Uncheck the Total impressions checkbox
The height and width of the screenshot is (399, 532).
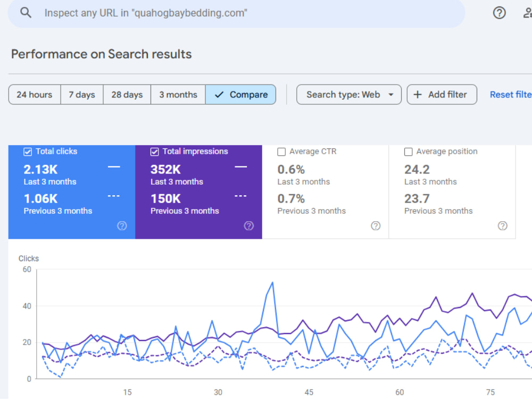click(154, 152)
